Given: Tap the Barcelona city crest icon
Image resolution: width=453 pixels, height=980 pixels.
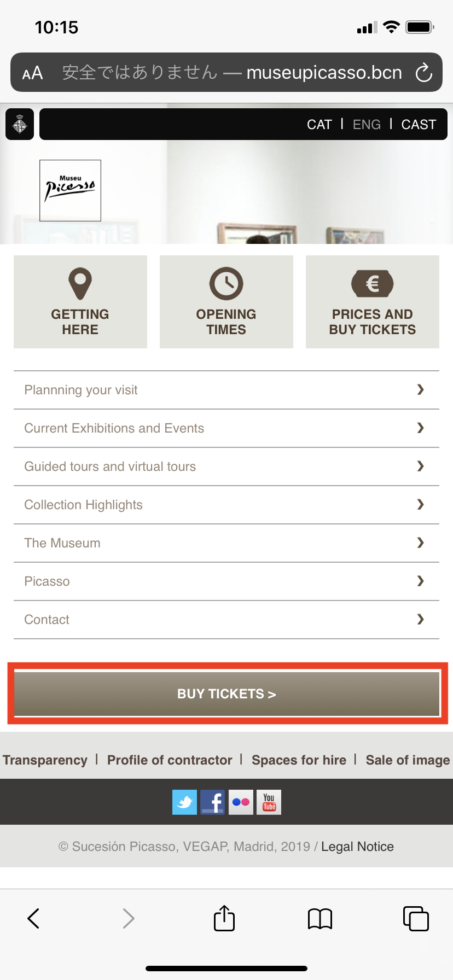Looking at the screenshot, I should coord(20,124).
